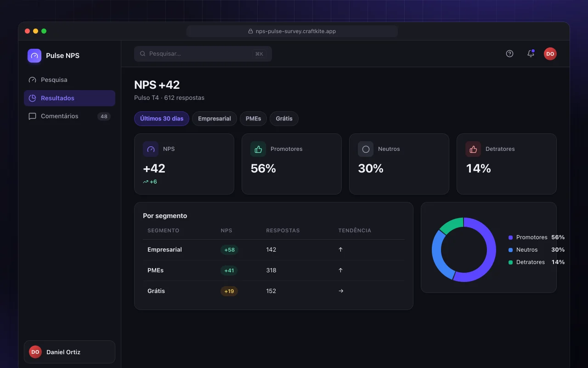The image size is (588, 368).
Task: Click the lock icon in the address bar
Action: click(250, 31)
